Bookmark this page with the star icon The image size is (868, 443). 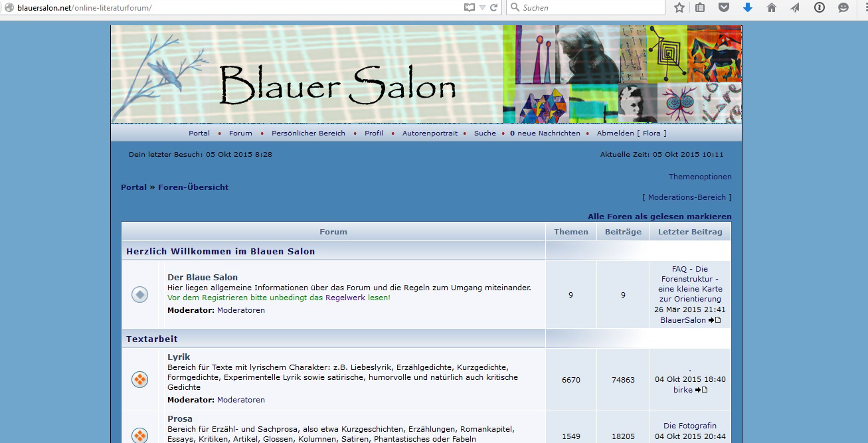click(x=679, y=8)
